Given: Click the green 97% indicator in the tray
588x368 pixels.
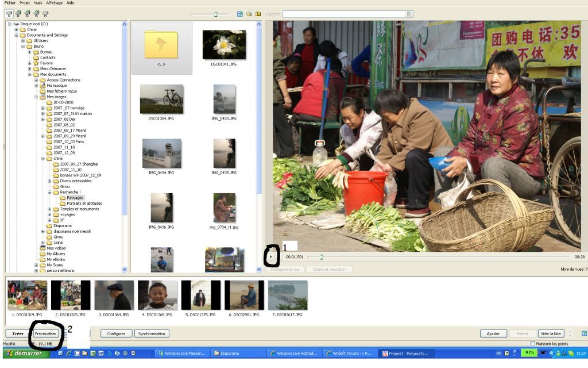Looking at the screenshot, I should [x=529, y=353].
